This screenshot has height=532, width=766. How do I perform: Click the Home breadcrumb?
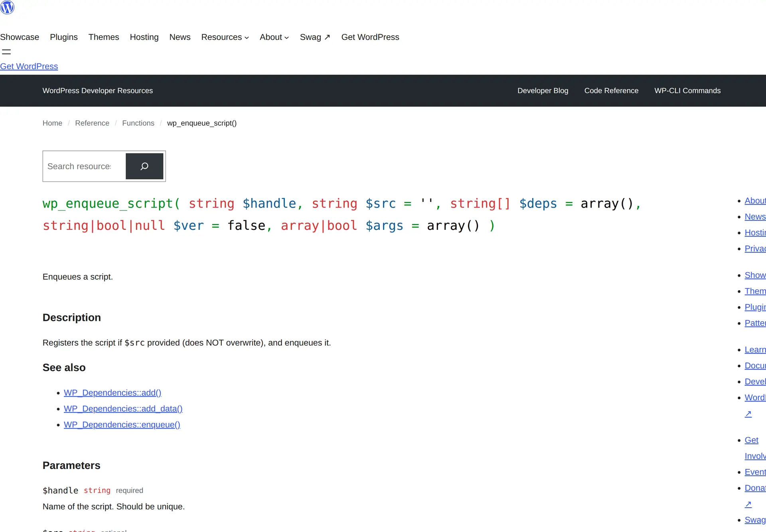pos(52,123)
